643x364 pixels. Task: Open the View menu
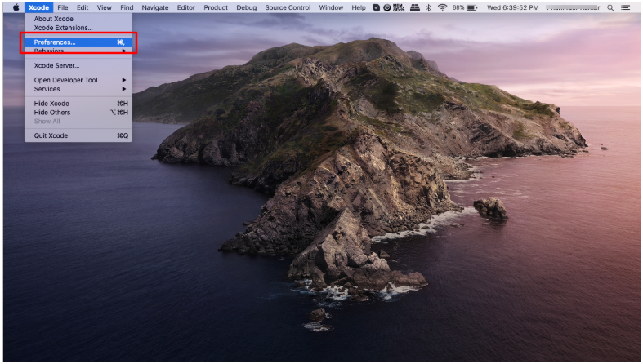tap(104, 7)
